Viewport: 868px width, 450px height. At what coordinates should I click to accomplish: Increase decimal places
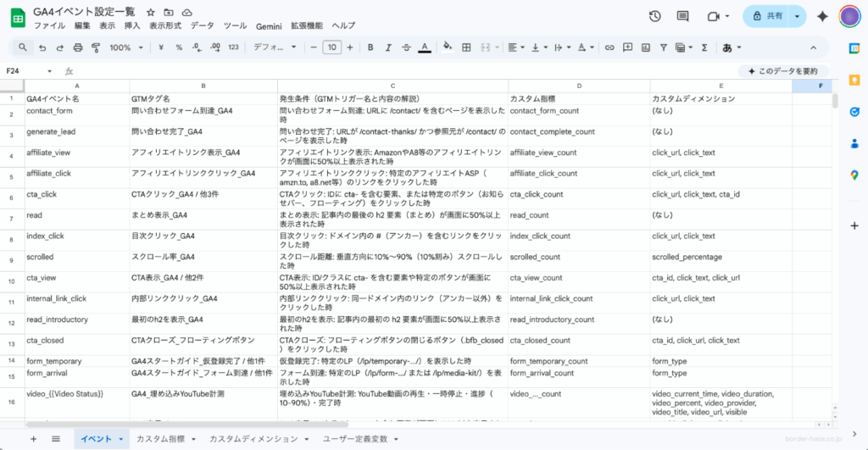[215, 47]
